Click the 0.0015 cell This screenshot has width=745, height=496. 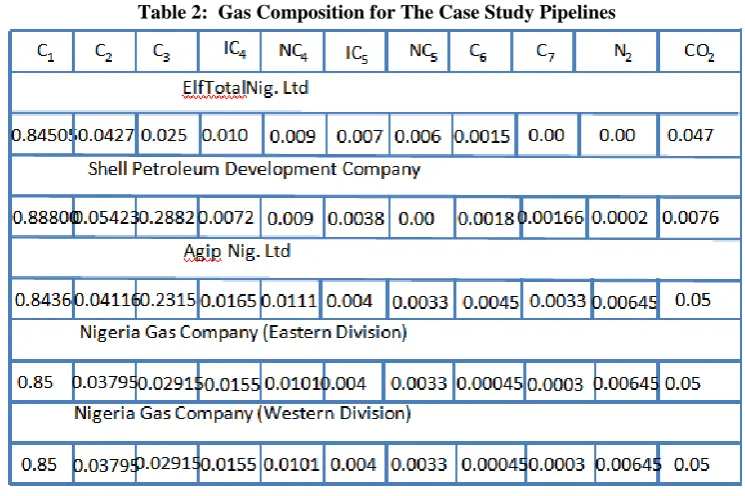coord(482,137)
